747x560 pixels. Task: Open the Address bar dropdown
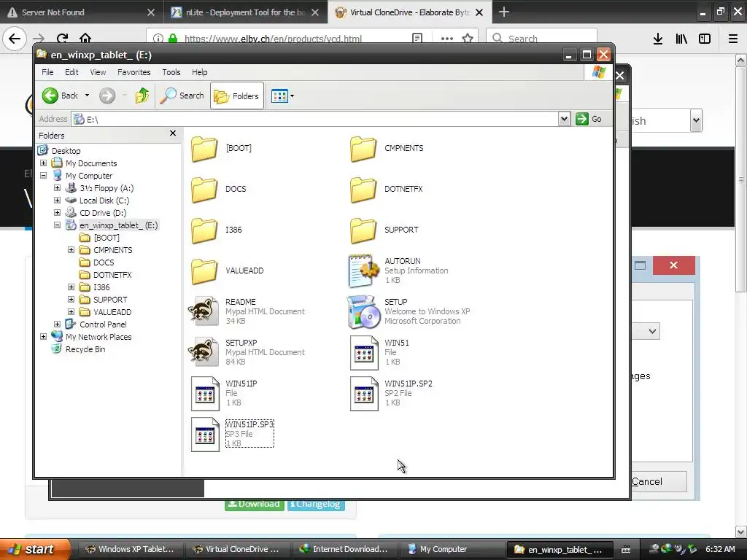point(564,119)
